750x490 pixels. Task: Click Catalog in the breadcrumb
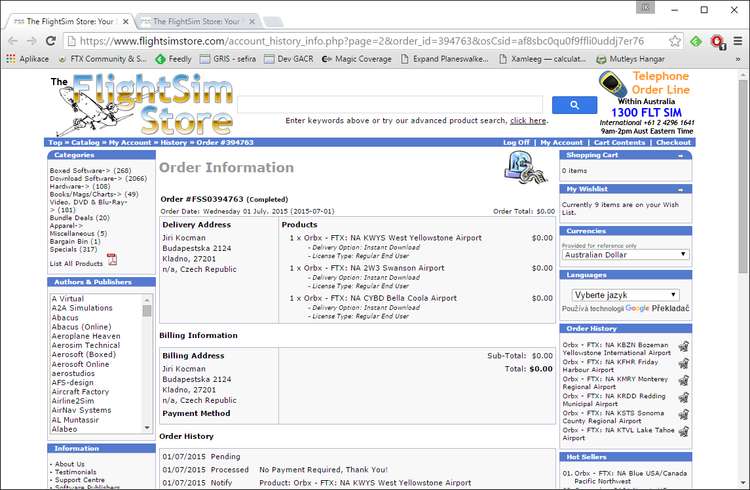point(85,143)
